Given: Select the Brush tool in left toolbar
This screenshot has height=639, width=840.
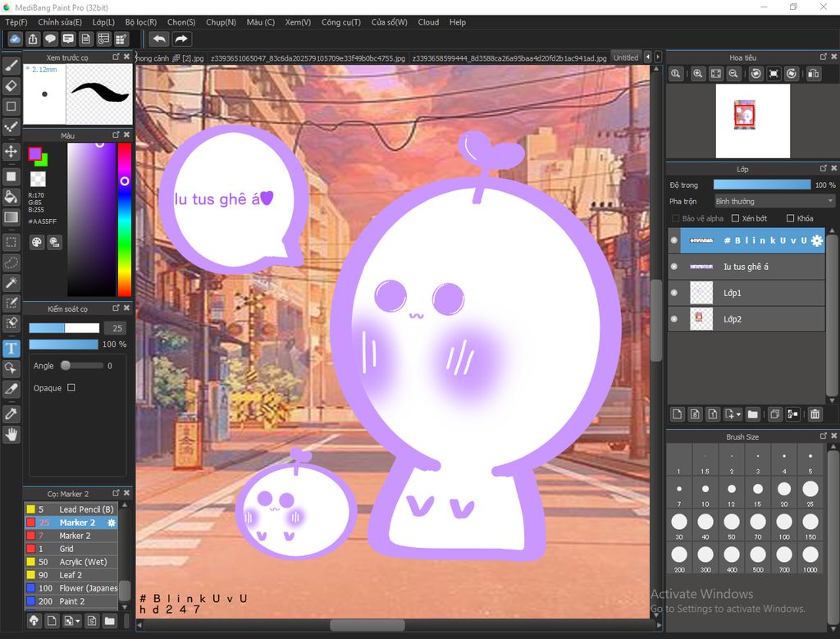Looking at the screenshot, I should tap(11, 66).
